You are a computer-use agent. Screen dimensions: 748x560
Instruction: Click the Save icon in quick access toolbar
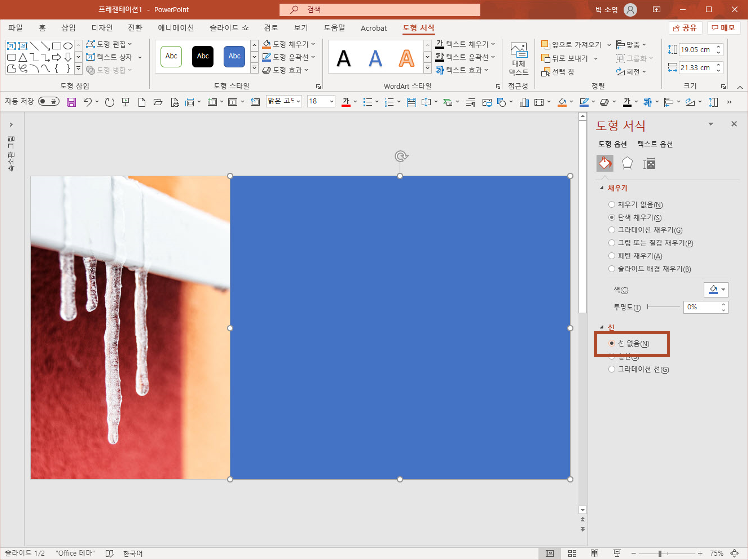[71, 102]
